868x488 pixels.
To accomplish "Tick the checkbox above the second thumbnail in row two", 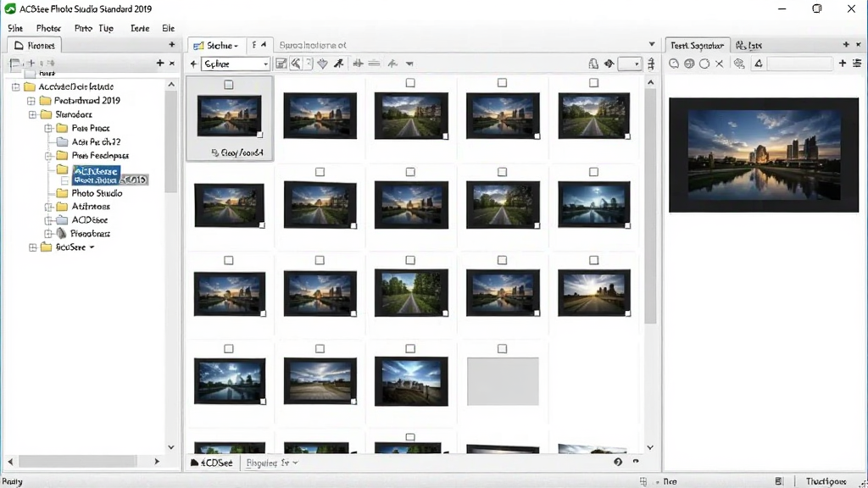I will 320,172.
